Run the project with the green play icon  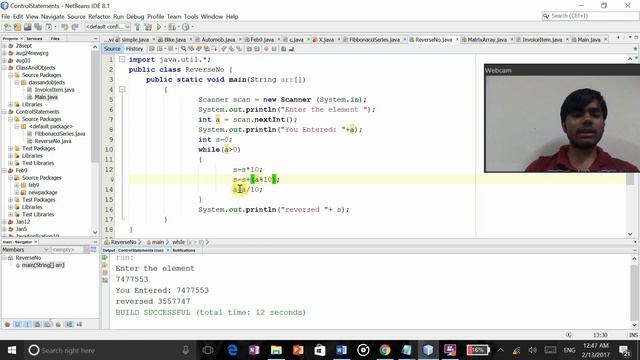pos(159,27)
